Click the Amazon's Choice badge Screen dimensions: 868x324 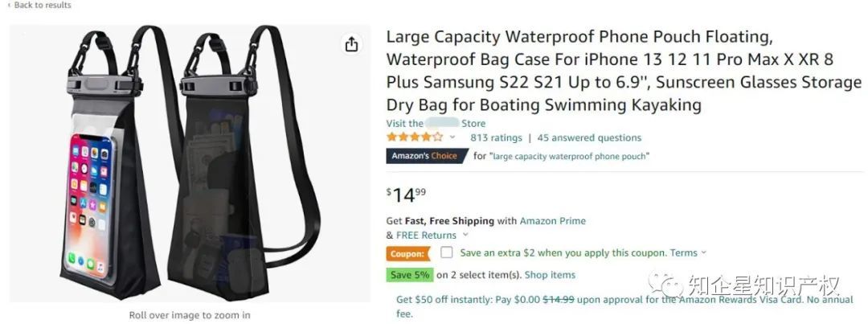(x=426, y=156)
